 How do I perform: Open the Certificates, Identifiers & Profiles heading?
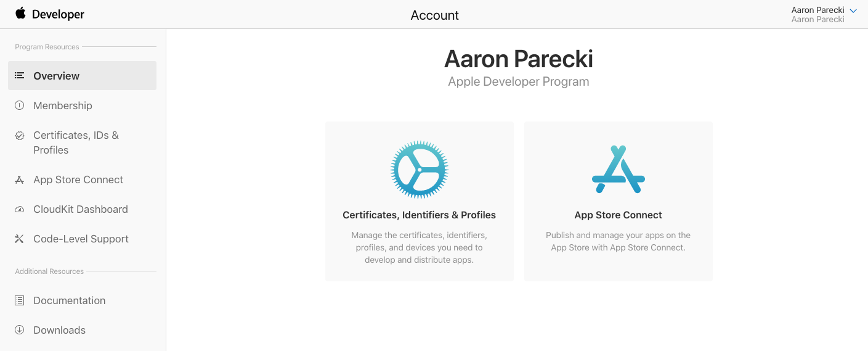[419, 215]
